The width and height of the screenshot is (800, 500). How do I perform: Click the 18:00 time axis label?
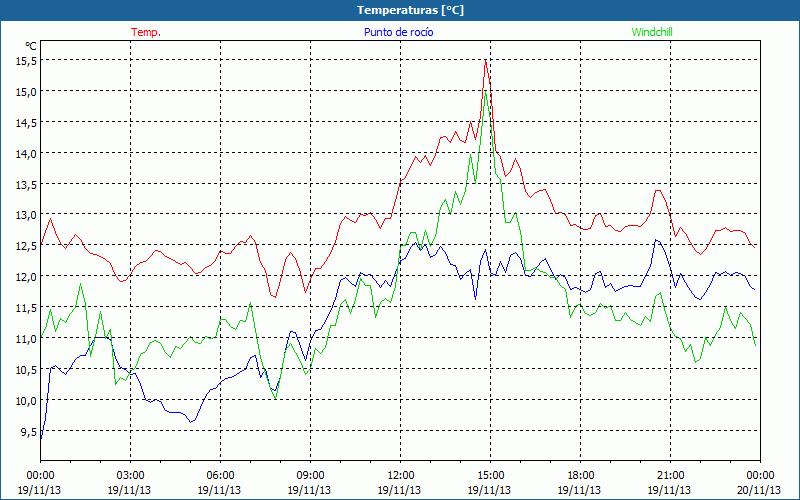coord(580,476)
